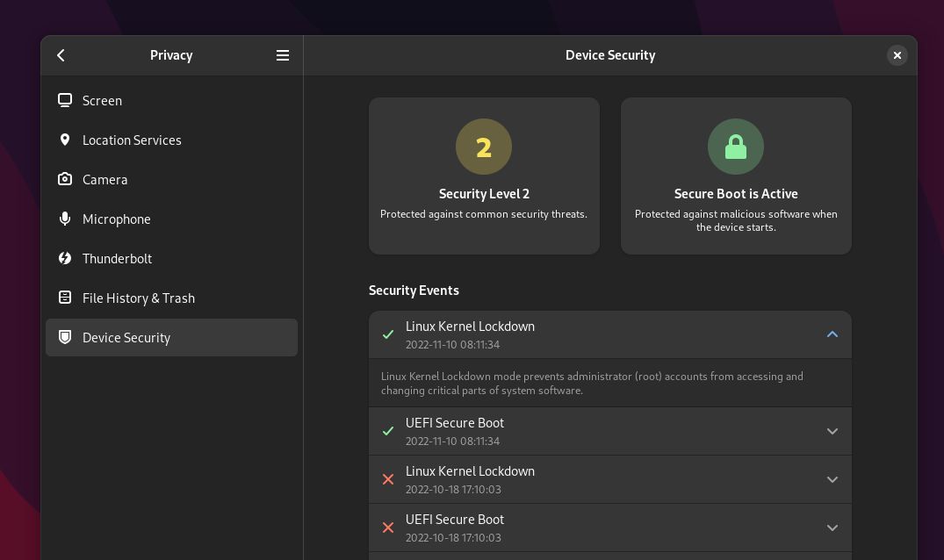
Task: Click the yellow security level 2 badge
Action: pyautogui.click(x=484, y=147)
